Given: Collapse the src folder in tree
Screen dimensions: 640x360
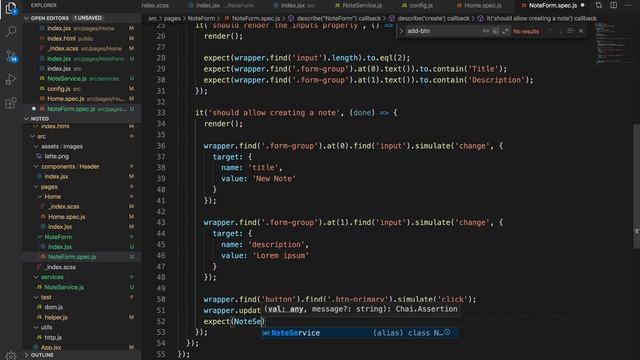Looking at the screenshot, I should (x=33, y=136).
